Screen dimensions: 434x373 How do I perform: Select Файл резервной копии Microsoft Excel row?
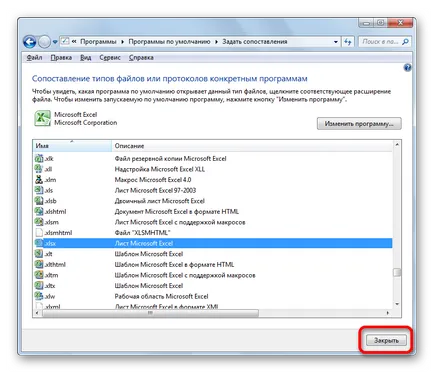[213, 158]
